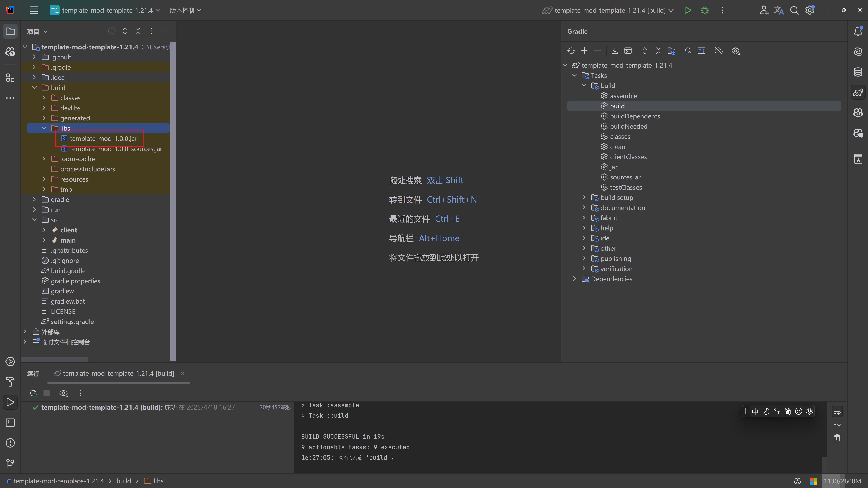Collapse the libs folder
Viewport: 868px width, 488px height.
(44, 128)
